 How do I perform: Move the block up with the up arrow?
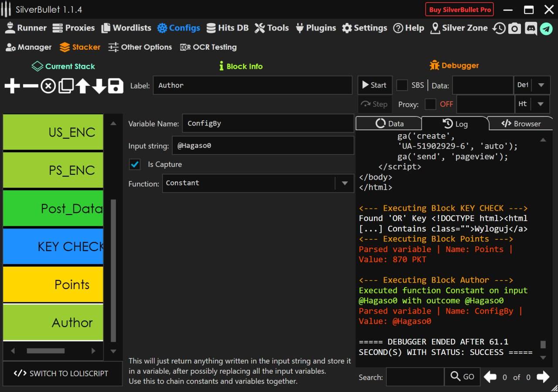pos(82,86)
